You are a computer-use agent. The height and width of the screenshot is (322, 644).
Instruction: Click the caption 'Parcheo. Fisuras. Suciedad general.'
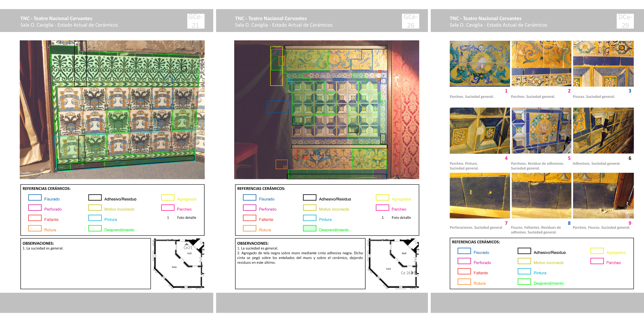[x=601, y=227]
